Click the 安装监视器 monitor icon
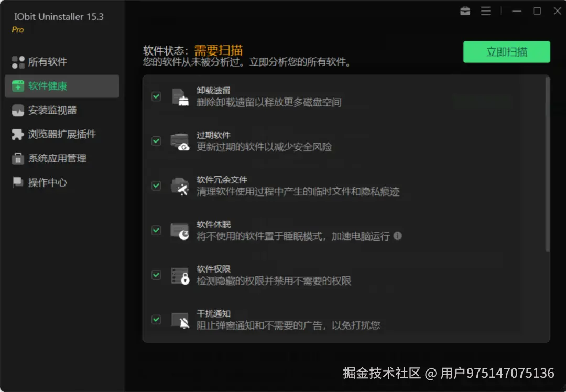Screen dimensions: 566x392 coord(18,111)
